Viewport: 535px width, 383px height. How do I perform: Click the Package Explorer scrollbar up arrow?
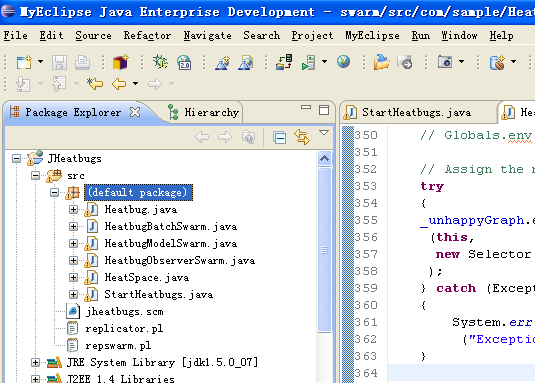[324, 159]
